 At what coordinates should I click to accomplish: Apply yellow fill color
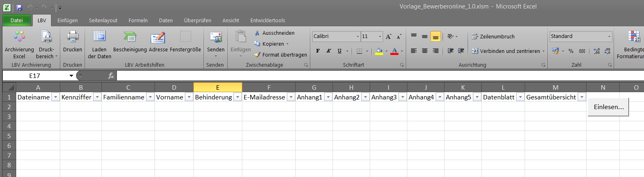[379, 51]
